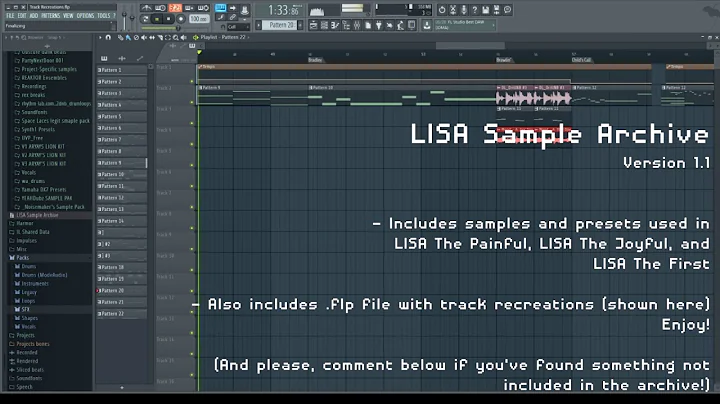Select Pattern 1 in the picker
The image size is (720, 404).
click(x=122, y=70)
